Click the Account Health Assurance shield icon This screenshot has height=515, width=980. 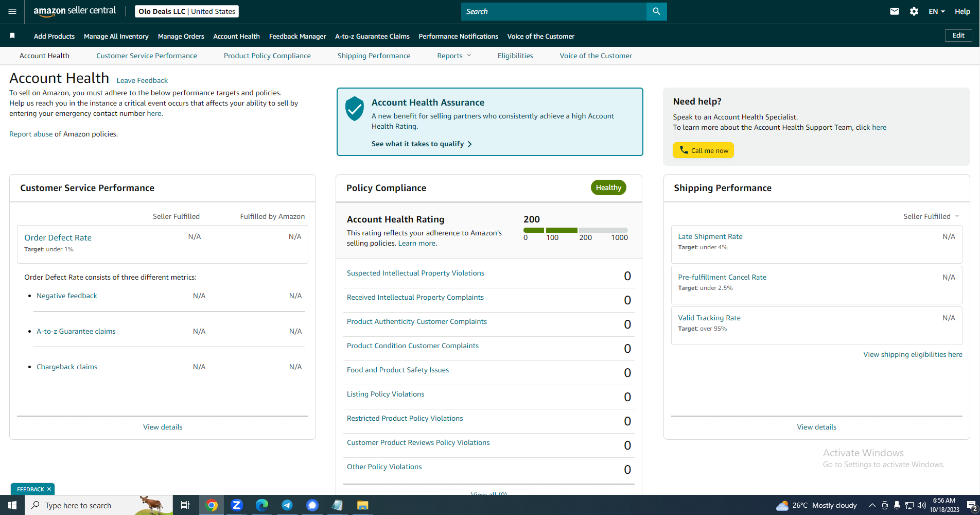click(x=355, y=109)
